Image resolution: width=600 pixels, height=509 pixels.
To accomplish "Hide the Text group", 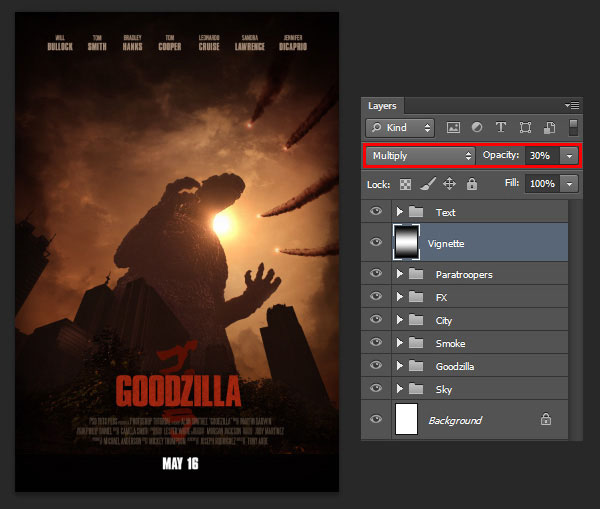I will (376, 211).
